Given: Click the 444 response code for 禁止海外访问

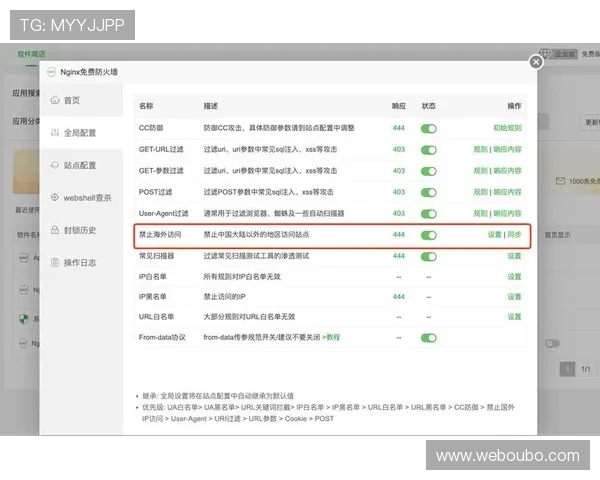Looking at the screenshot, I should pyautogui.click(x=399, y=235).
